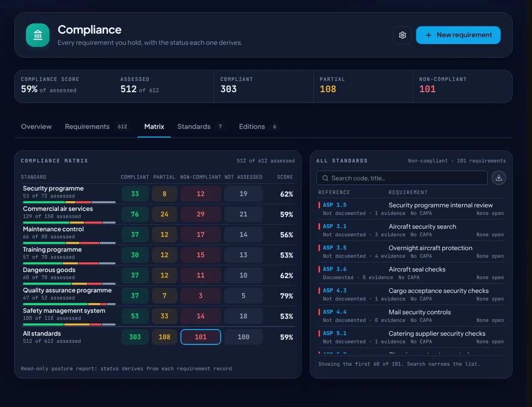Screen dimensions: 532x407
Task: Select Commercial air services partial cell 24
Action: tap(164, 214)
